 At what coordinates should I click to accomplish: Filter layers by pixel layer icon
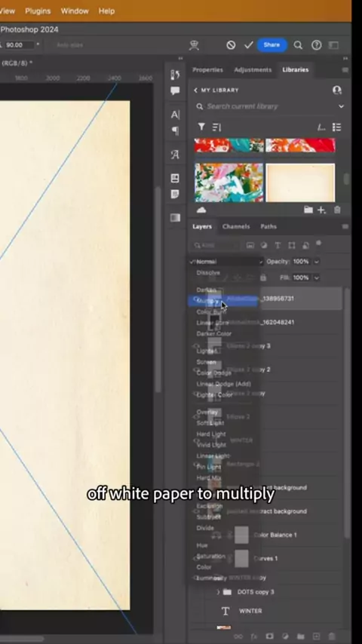pyautogui.click(x=250, y=245)
